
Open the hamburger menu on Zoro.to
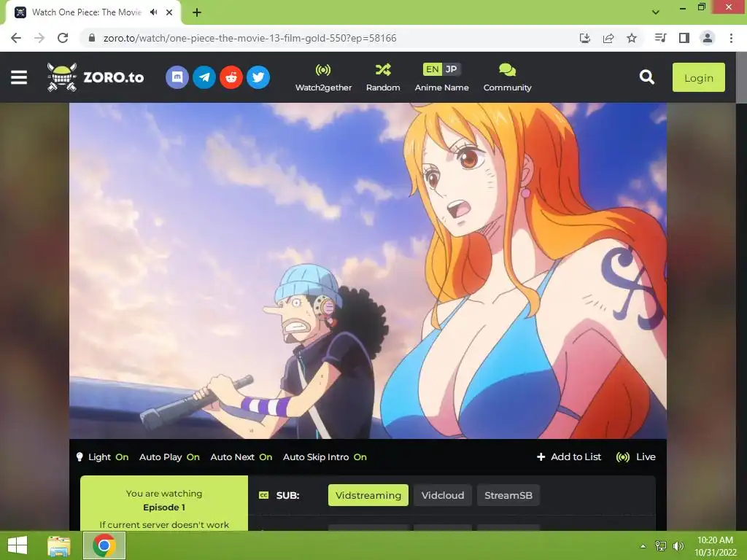coord(19,77)
